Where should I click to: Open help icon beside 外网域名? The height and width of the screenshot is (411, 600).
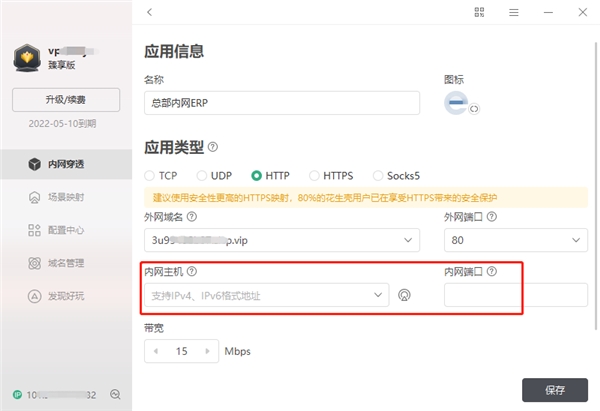[192, 217]
